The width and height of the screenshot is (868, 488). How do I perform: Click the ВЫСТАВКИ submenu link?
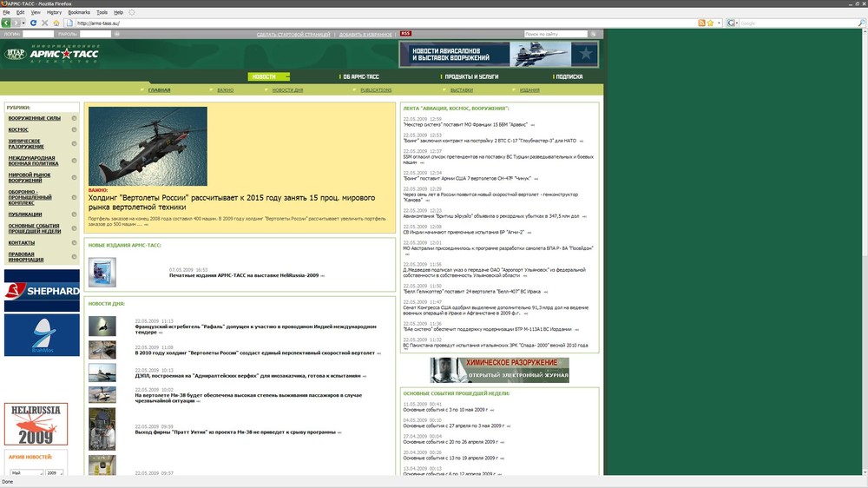tap(462, 89)
